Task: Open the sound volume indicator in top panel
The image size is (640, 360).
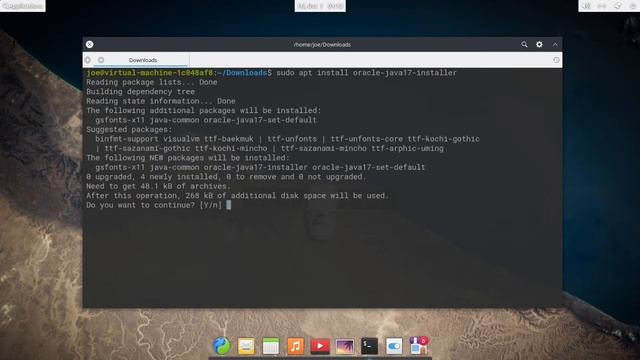Action: 586,6
